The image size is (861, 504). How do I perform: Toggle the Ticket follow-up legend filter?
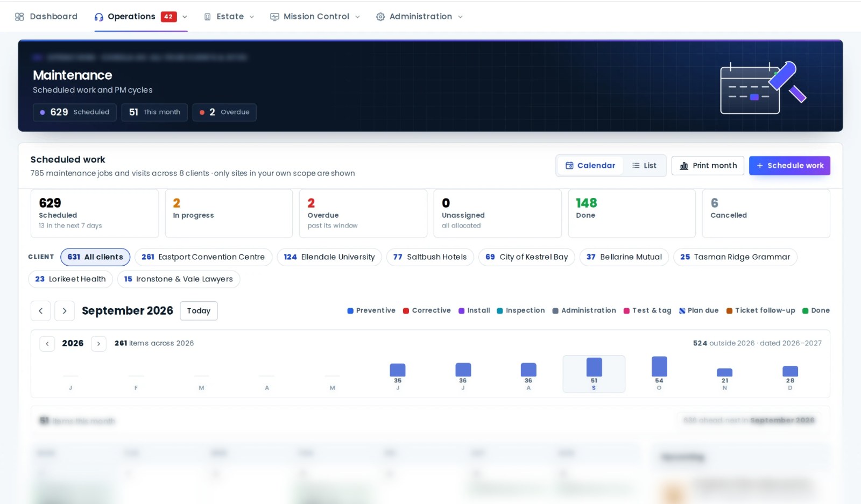point(760,311)
